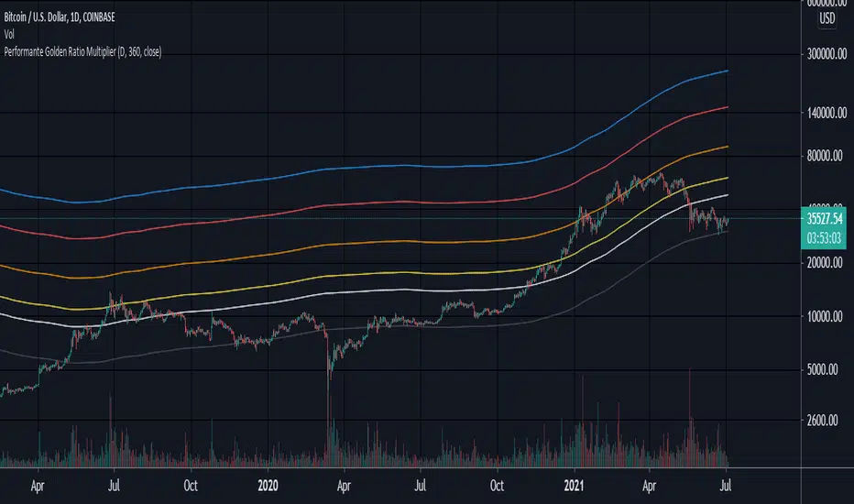The image size is (854, 504).
Task: Click the 5000.00 price scale label
Action: pyautogui.click(x=823, y=370)
